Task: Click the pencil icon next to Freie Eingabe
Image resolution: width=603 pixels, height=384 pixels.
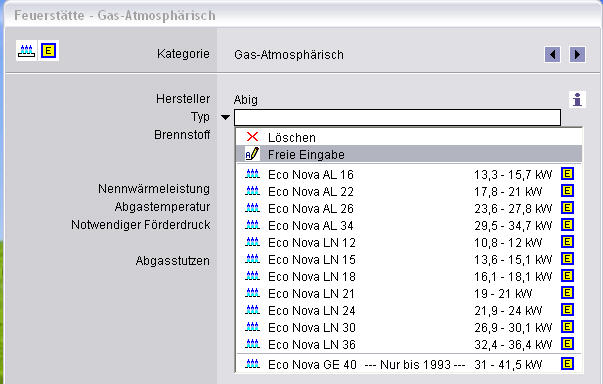Action: coord(252,154)
